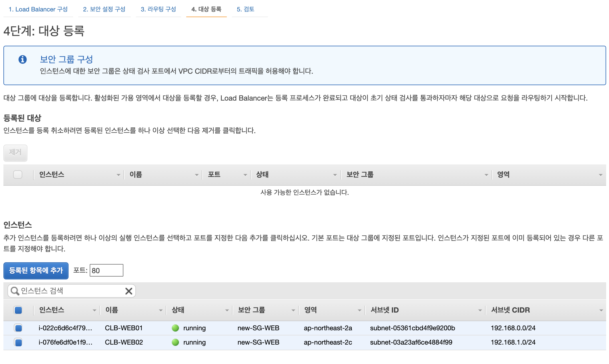The image size is (609, 364).
Task: Expand 보안 그룹 column dropdown in registered targets
Action: click(486, 175)
